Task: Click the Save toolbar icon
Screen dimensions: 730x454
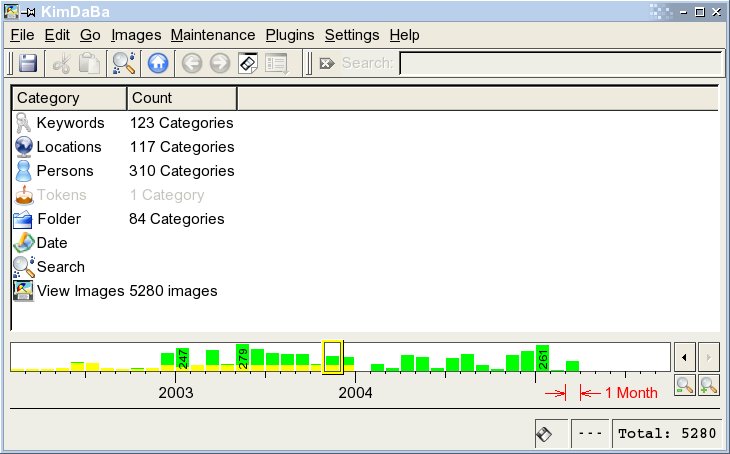Action: (x=28, y=63)
